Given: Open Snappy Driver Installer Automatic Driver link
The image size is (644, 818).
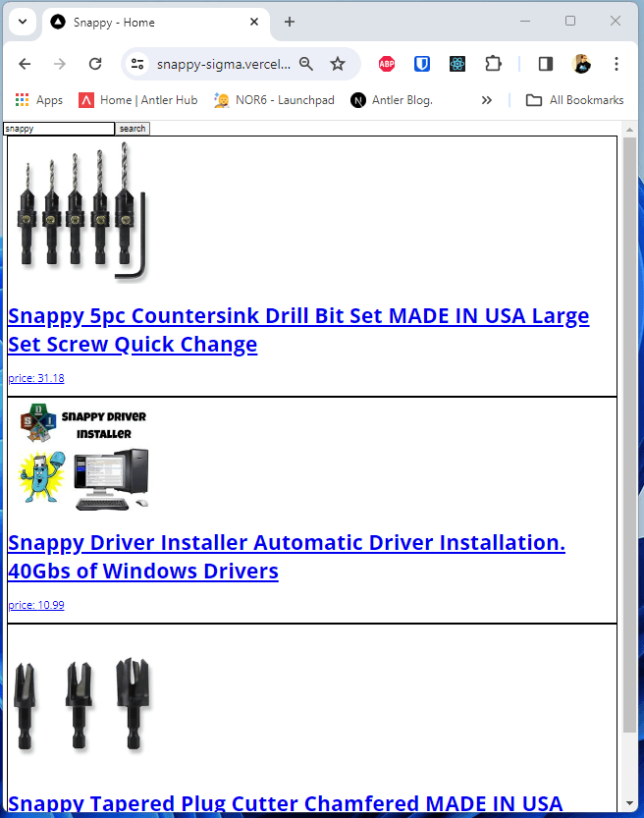Looking at the screenshot, I should coord(287,557).
